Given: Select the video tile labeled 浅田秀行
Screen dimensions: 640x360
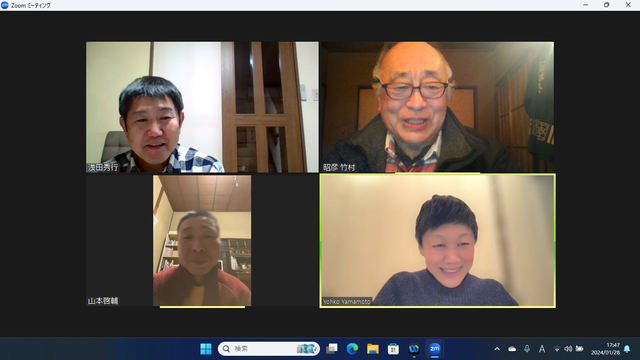Looking at the screenshot, I should coord(202,107).
